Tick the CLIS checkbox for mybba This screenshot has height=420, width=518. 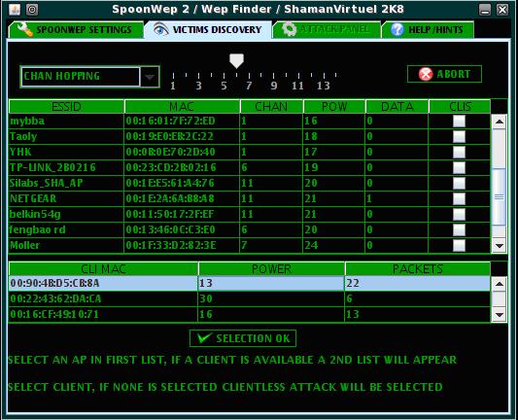tap(459, 121)
